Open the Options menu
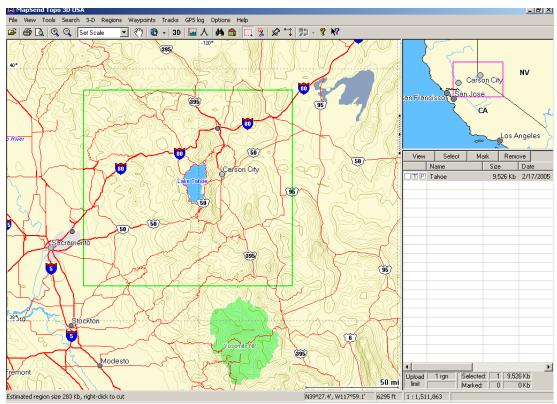557x404 pixels. pos(220,20)
